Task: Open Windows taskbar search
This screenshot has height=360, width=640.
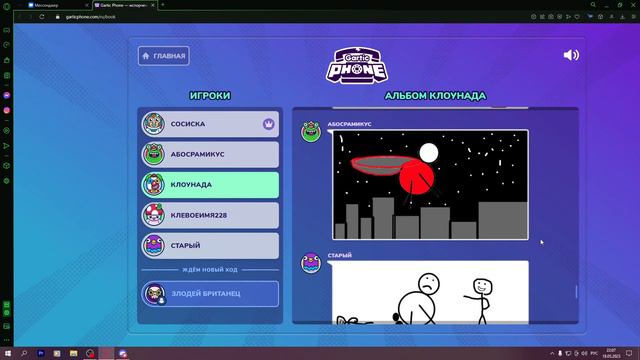Action: (24, 353)
